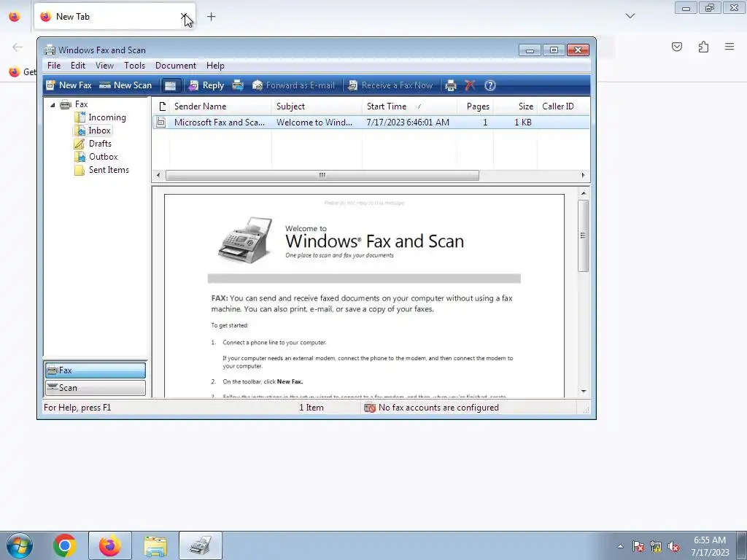Click the Print icon in the toolbar
The height and width of the screenshot is (560, 747).
coord(450,85)
